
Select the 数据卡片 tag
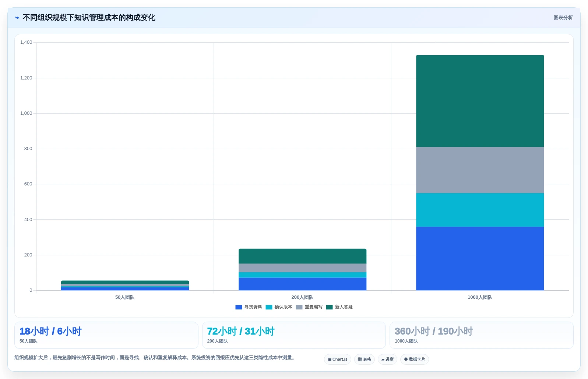pos(415,359)
